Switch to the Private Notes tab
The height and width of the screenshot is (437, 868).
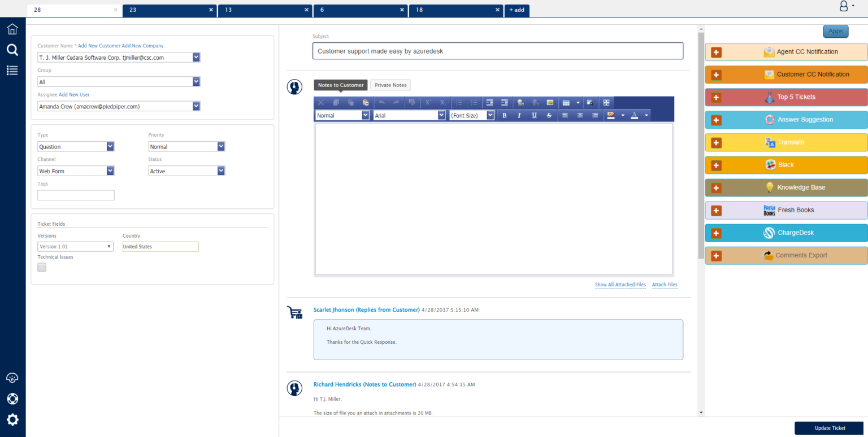tap(390, 85)
